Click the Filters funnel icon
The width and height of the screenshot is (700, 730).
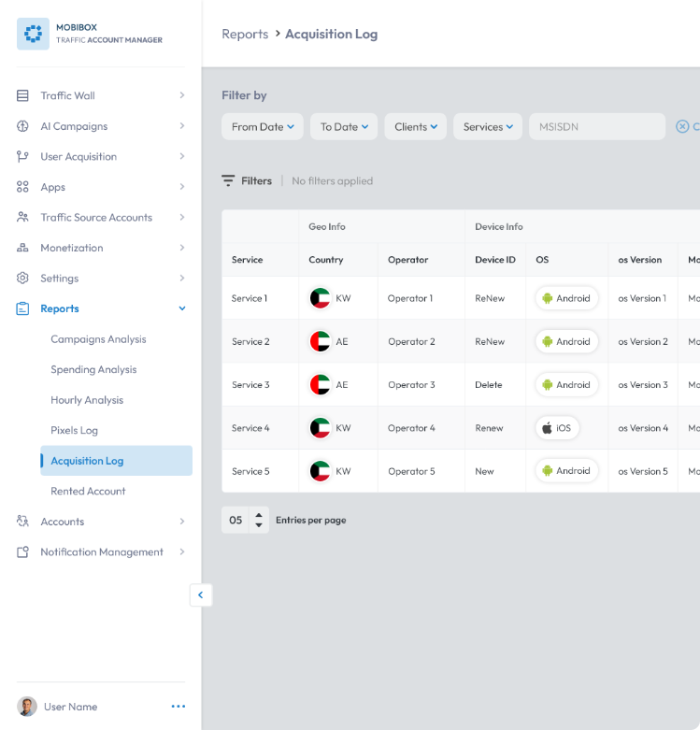[x=228, y=180]
